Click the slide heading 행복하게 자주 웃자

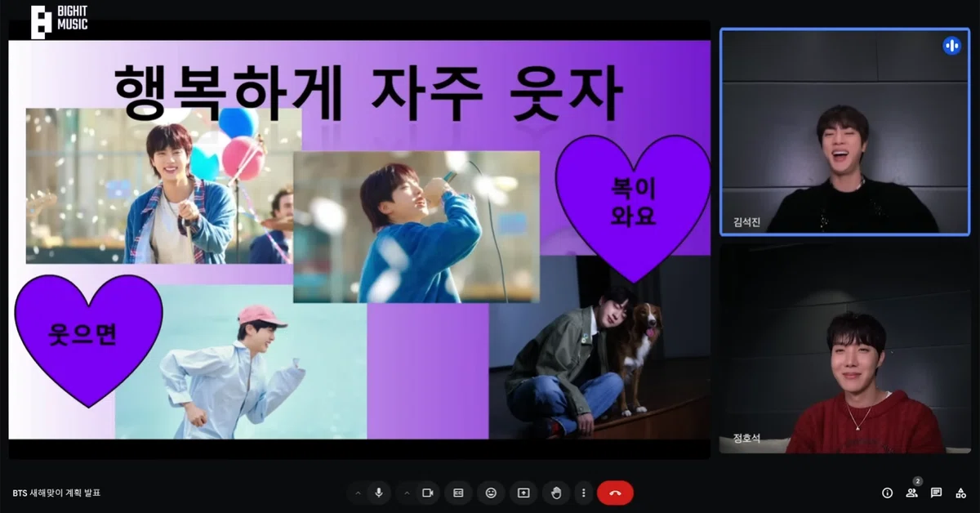(x=370, y=95)
